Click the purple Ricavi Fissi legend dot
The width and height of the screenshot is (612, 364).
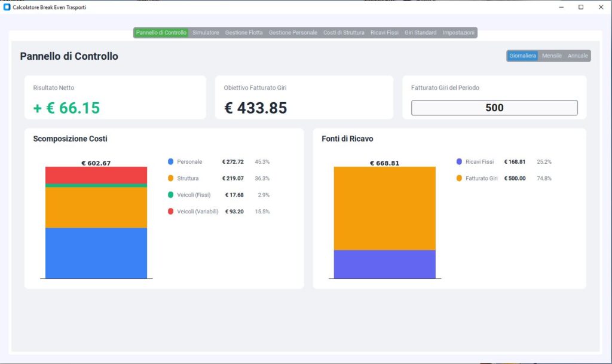pyautogui.click(x=459, y=162)
